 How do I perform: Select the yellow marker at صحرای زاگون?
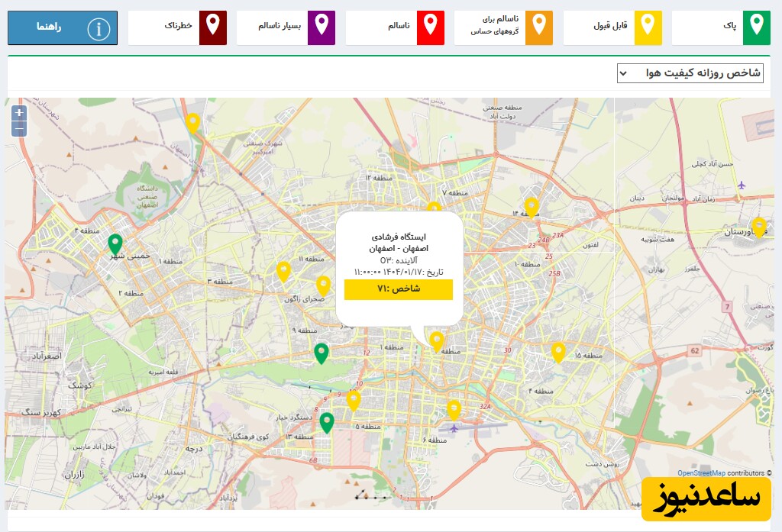(323, 285)
